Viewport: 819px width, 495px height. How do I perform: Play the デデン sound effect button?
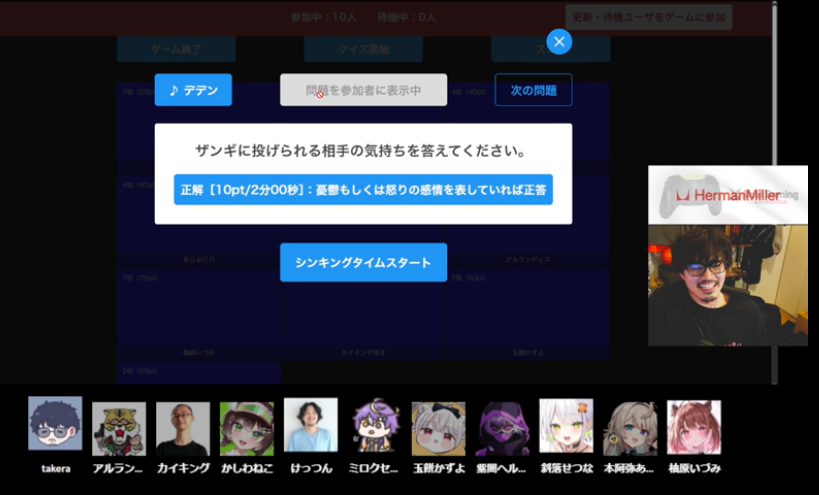(x=193, y=90)
